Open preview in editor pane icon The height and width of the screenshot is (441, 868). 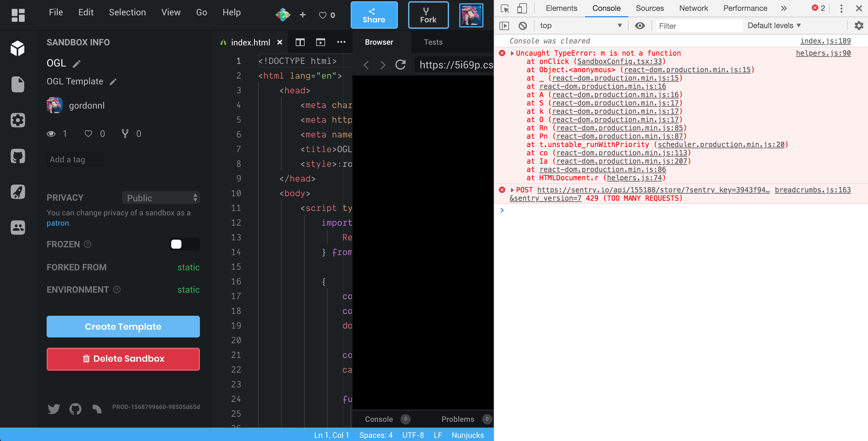[x=320, y=42]
